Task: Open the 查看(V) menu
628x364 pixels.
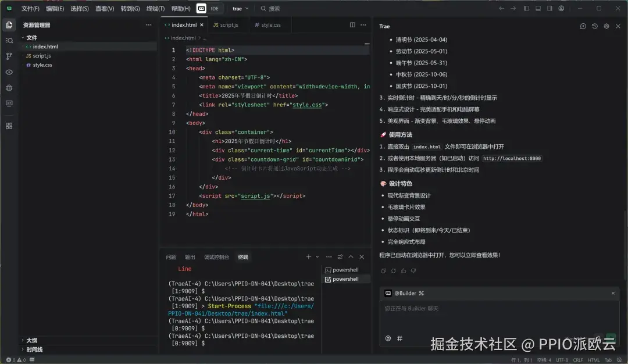Action: coord(105,8)
